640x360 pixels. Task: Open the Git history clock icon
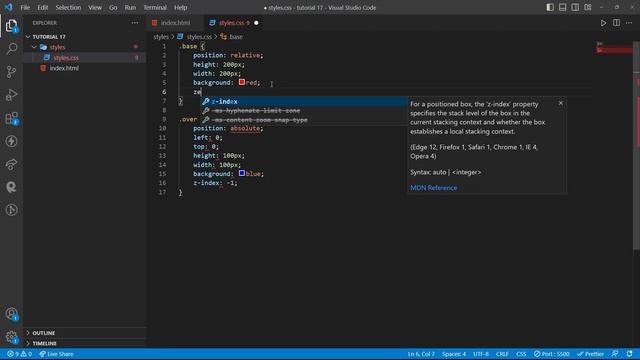click(x=11, y=210)
